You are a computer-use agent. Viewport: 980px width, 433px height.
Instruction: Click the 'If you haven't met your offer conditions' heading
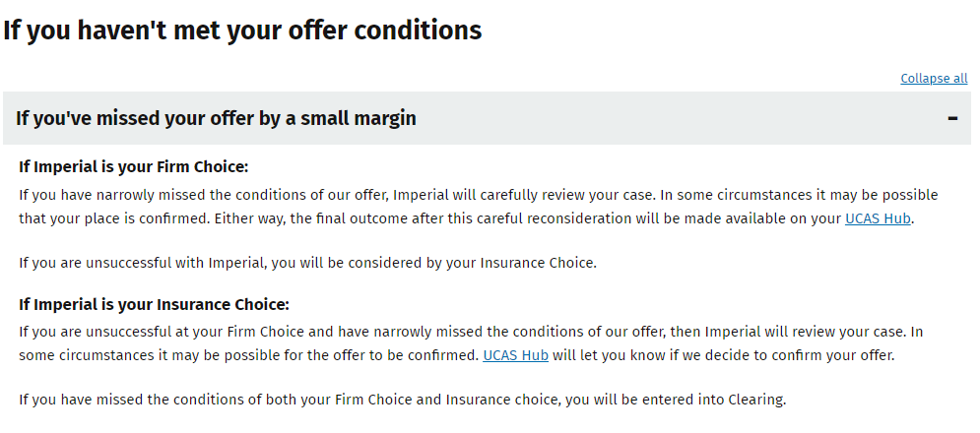pos(242,30)
